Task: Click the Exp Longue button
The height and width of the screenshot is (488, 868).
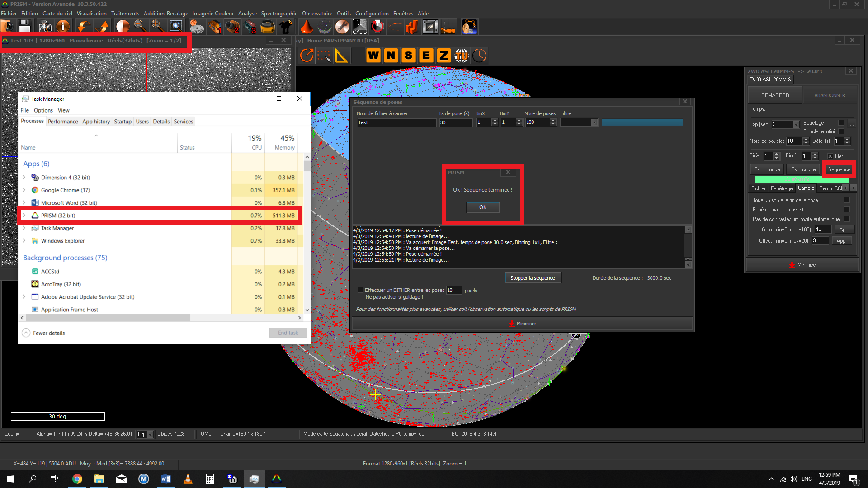Action: [767, 169]
